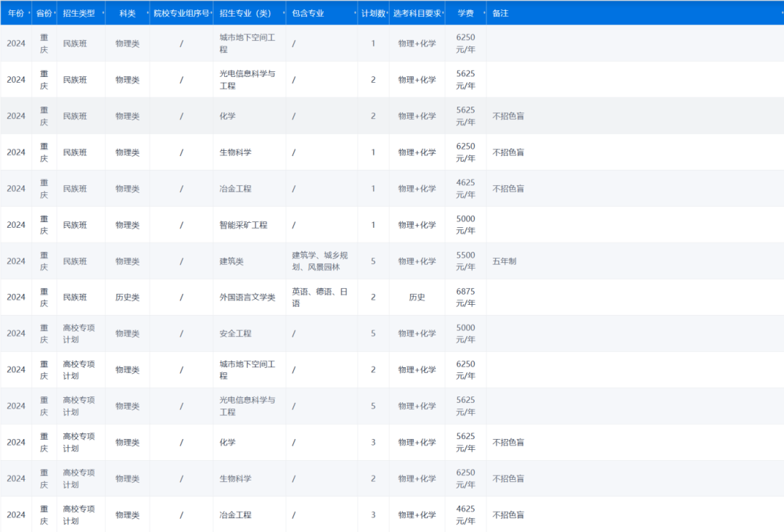
Task: Click plan count 5 in the 安全工程 row
Action: pyautogui.click(x=373, y=334)
